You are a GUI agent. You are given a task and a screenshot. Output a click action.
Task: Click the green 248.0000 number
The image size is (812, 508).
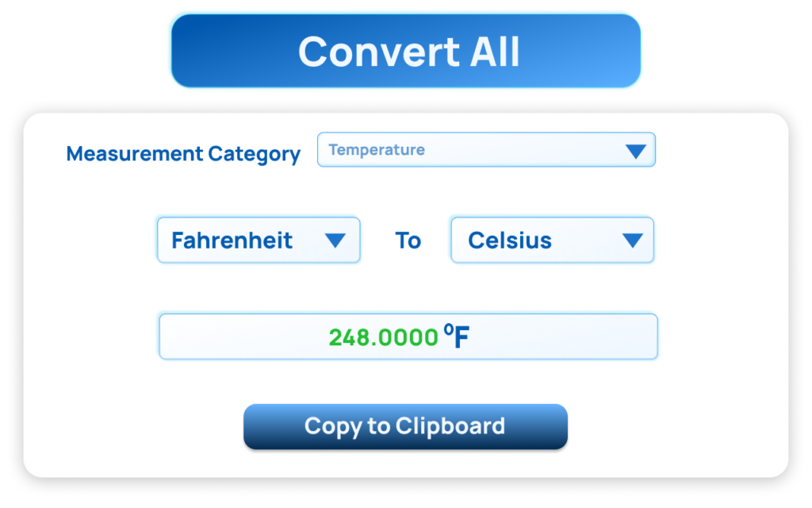[383, 337]
